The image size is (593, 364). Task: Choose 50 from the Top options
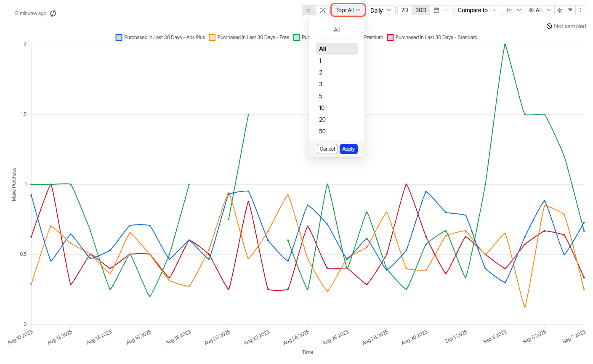tap(322, 131)
